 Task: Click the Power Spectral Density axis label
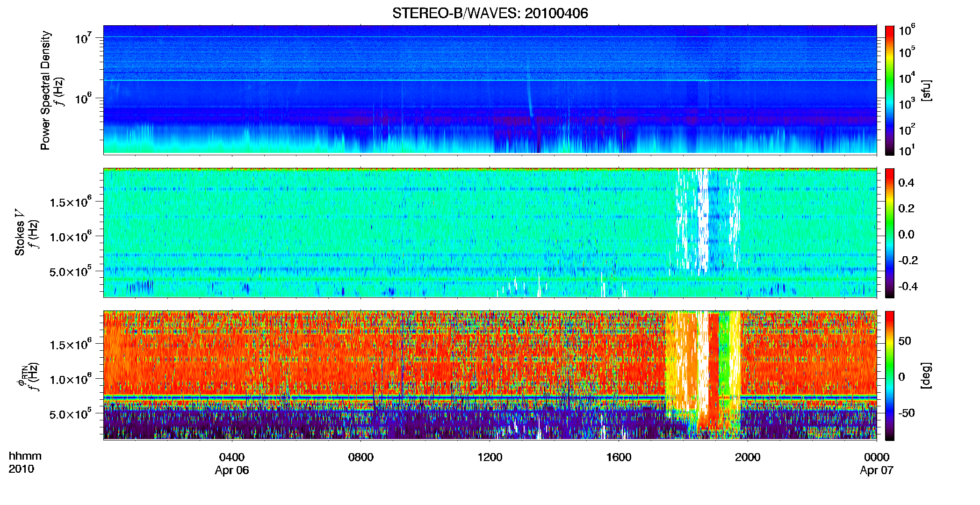[x=45, y=90]
